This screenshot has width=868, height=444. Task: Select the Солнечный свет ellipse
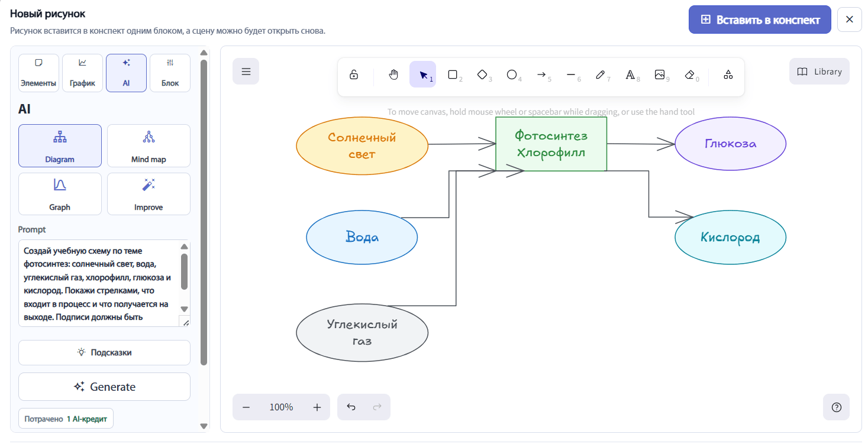pos(362,146)
